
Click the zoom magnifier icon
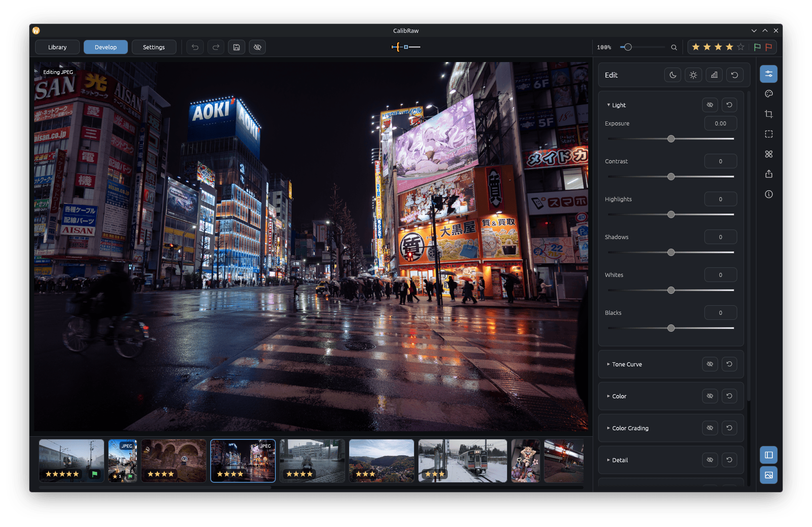pos(674,47)
